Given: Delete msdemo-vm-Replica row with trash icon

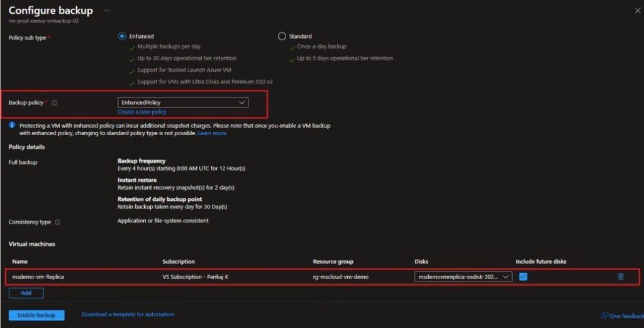Looking at the screenshot, I should (x=621, y=276).
